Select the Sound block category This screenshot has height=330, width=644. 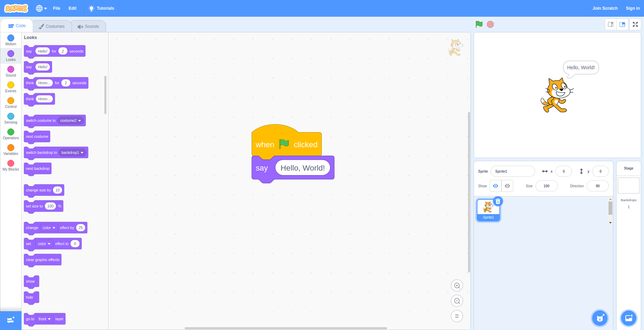11,71
